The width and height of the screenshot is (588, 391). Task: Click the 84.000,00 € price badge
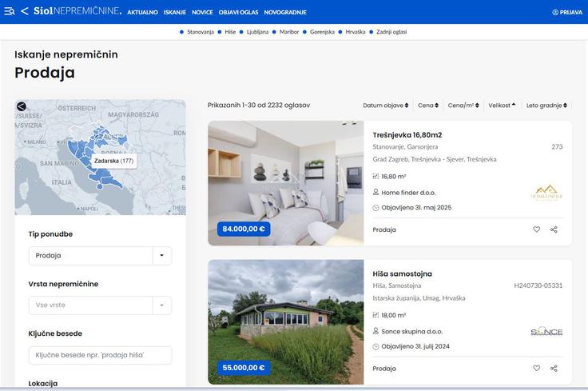(244, 229)
